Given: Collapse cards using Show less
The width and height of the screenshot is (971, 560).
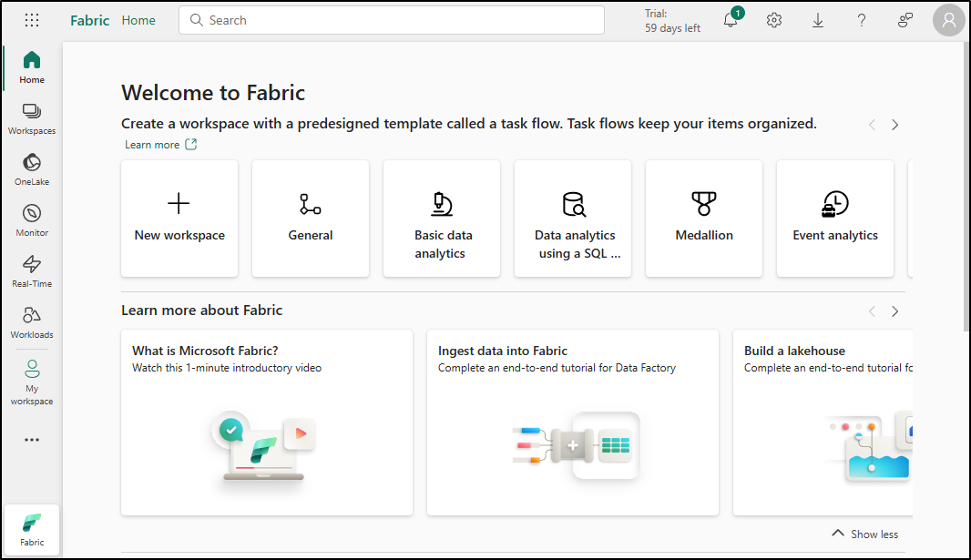Looking at the screenshot, I should [864, 534].
